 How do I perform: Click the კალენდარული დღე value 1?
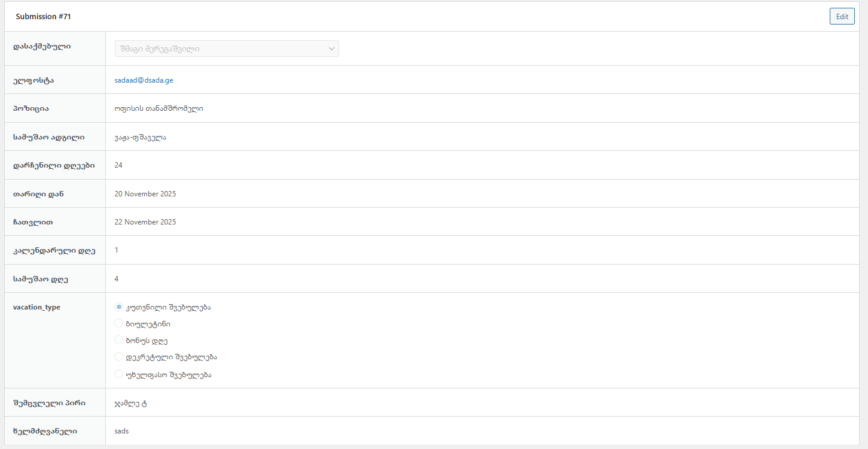pos(117,250)
